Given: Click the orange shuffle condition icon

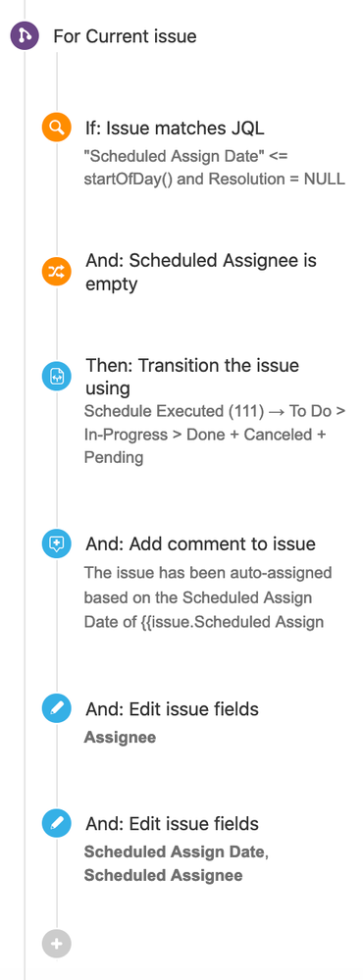Looking at the screenshot, I should point(57,272).
